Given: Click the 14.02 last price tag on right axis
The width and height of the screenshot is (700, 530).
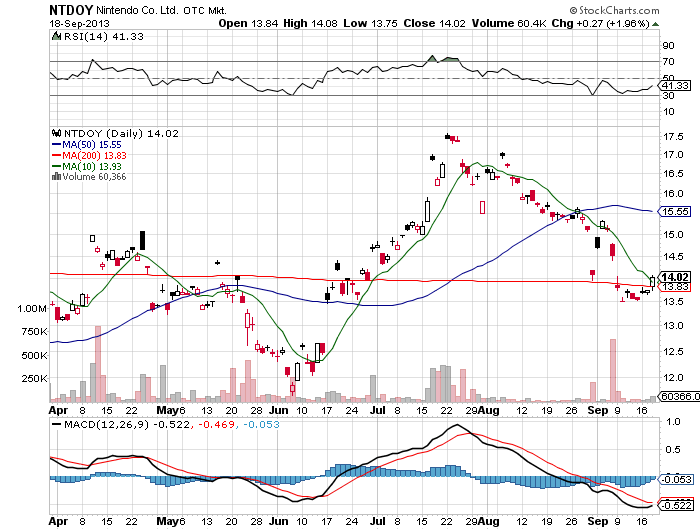Looking at the screenshot, I should pyautogui.click(x=676, y=277).
